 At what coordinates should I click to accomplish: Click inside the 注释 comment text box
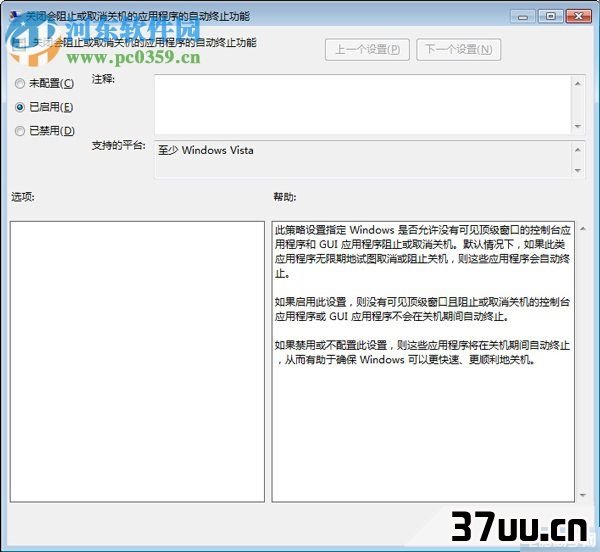363,104
